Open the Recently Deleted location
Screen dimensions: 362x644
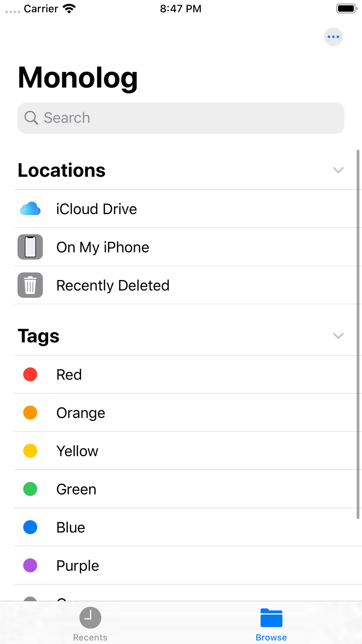click(x=113, y=285)
